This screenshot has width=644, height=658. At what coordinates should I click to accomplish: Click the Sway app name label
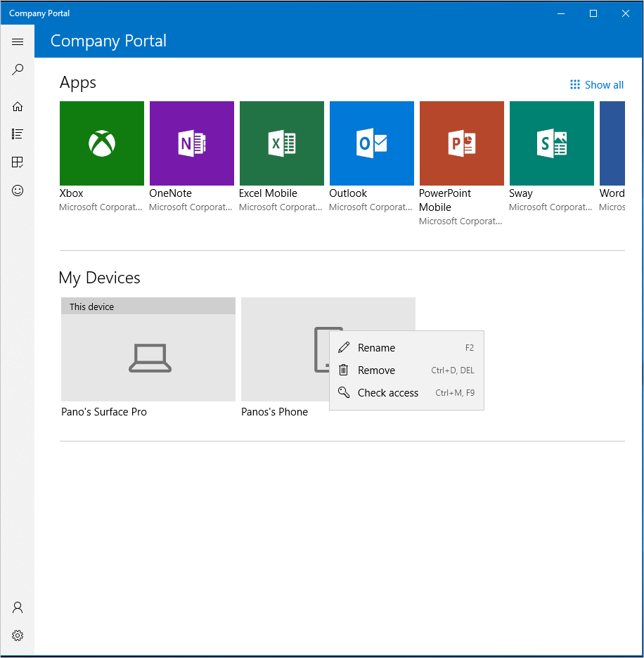coord(520,193)
